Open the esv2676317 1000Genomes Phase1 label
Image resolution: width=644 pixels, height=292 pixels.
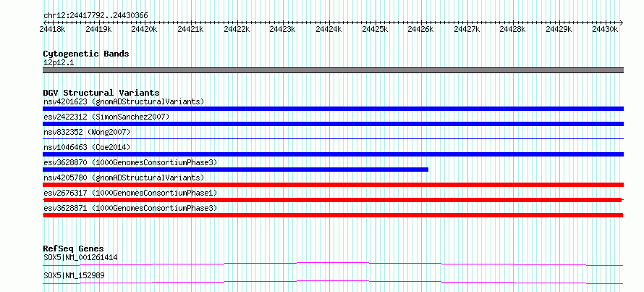[130, 193]
